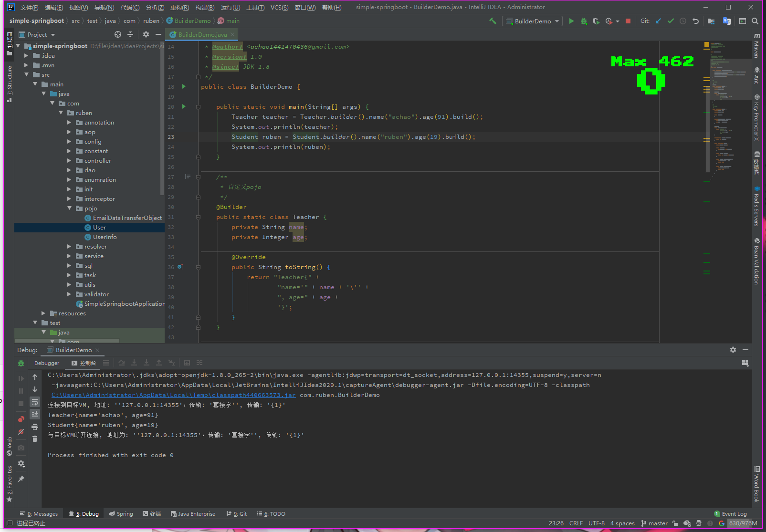Click the green Run button in toolbar
This screenshot has width=766, height=532.
pyautogui.click(x=571, y=21)
